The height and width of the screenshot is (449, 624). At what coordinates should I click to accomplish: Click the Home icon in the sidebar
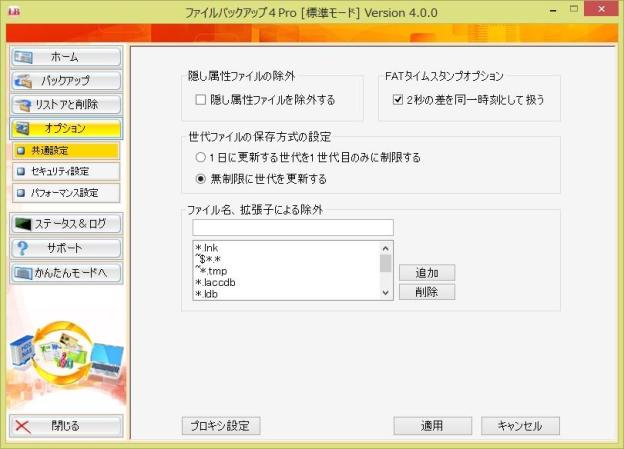pos(23,57)
